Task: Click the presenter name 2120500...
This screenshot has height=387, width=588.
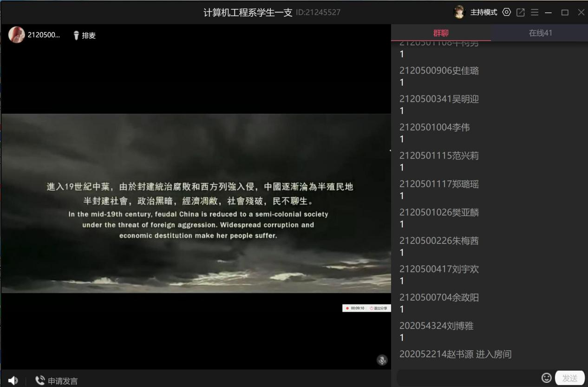Action: 44,35
